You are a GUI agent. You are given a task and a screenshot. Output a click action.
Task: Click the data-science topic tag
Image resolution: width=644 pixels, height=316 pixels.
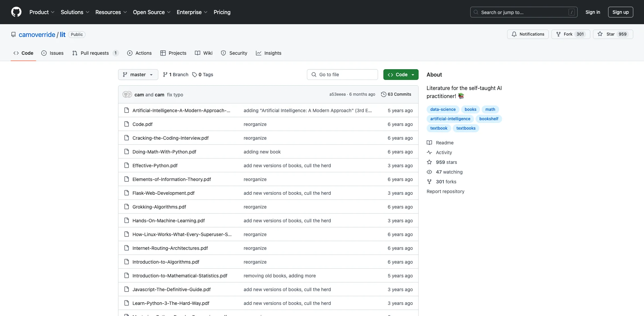click(x=443, y=109)
